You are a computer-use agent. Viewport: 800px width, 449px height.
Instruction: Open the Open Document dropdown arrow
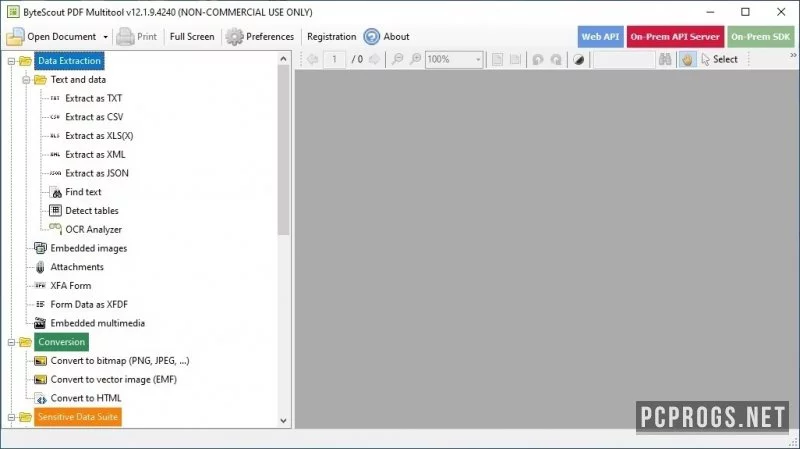coord(106,37)
